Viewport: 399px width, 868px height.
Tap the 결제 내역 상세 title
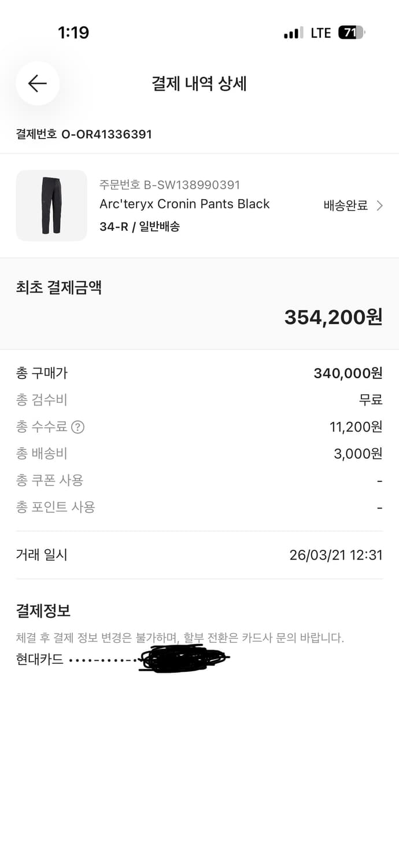[199, 83]
